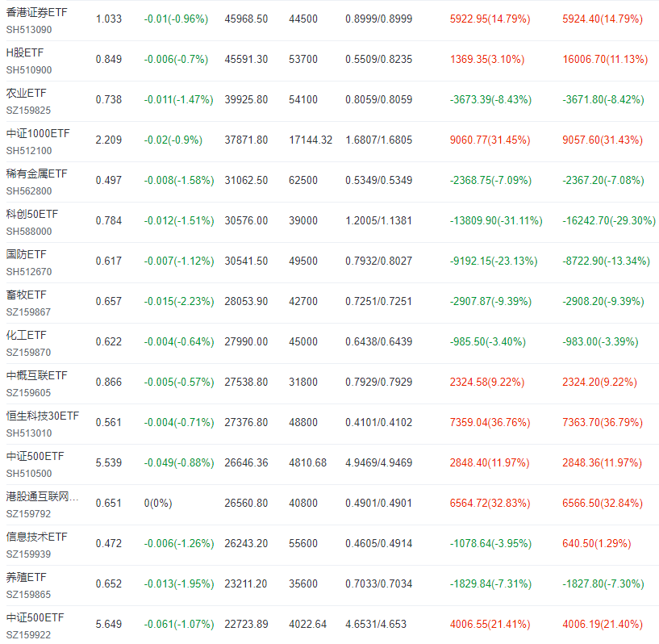Click the SZ159867 stock code
The image size is (659, 644).
28,312
